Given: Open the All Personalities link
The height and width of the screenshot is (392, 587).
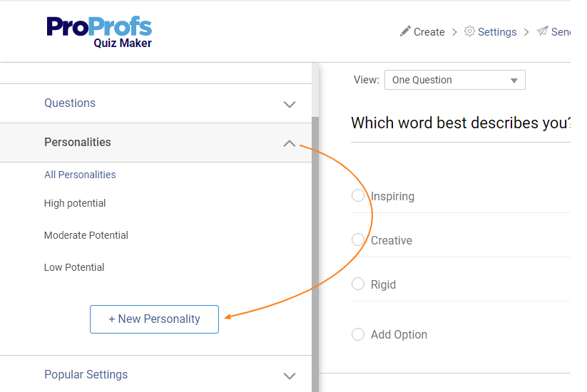Looking at the screenshot, I should coord(80,175).
